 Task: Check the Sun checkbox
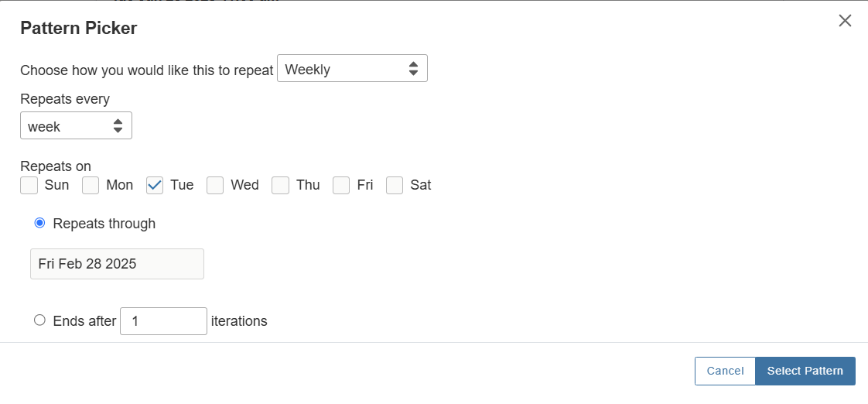coord(29,186)
